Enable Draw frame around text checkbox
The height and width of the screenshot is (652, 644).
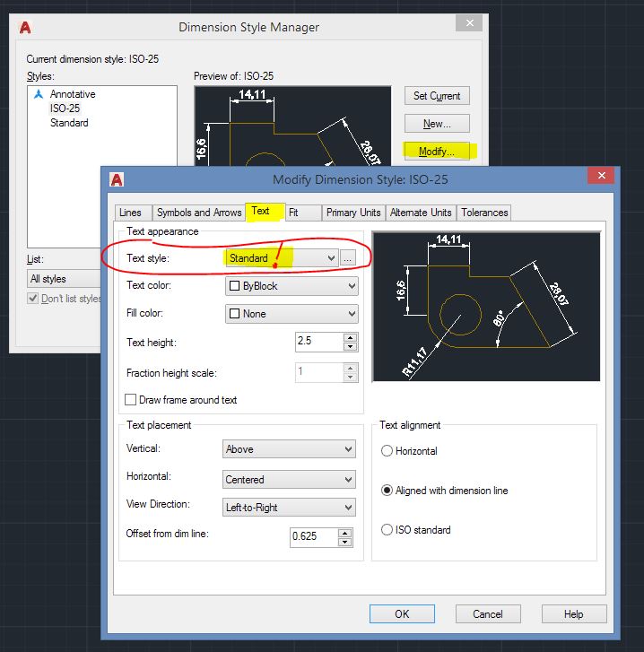pos(131,400)
